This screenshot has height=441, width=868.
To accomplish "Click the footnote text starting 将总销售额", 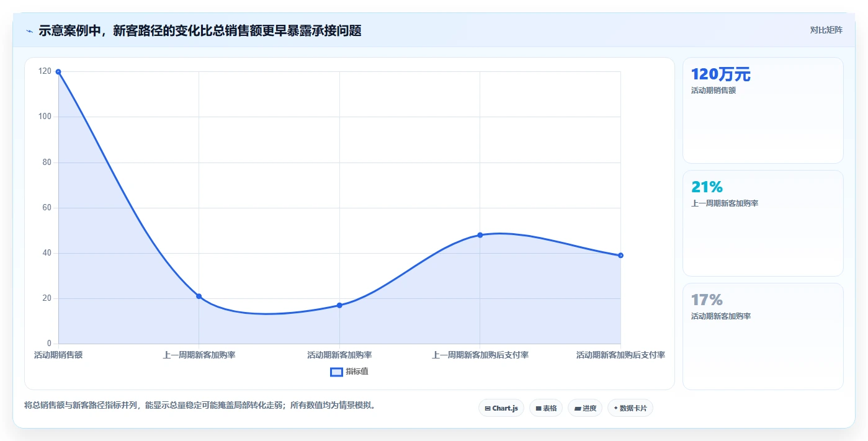I will pos(199,406).
